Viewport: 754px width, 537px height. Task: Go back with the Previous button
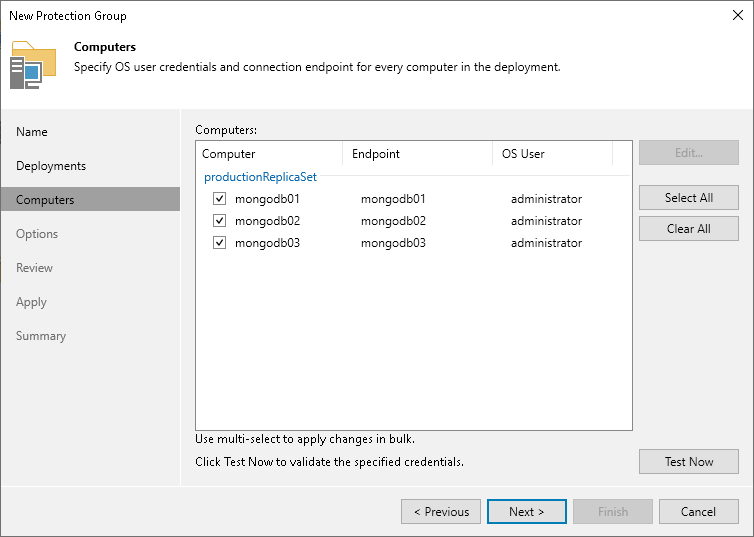[441, 512]
